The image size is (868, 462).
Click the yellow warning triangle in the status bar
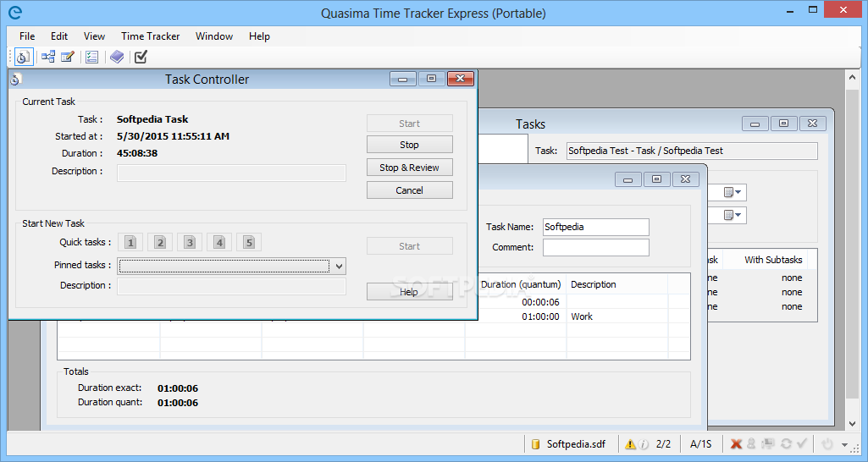coord(630,443)
